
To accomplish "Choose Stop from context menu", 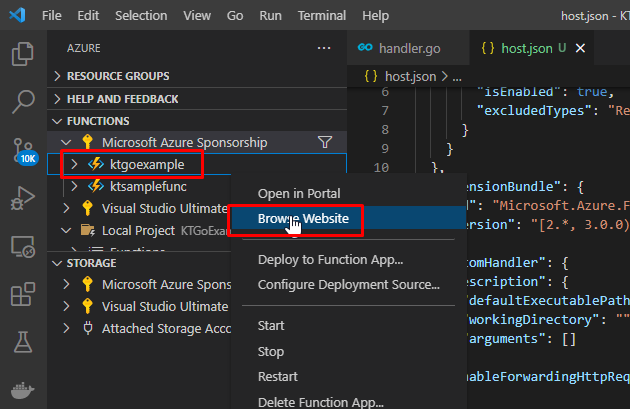I will [348, 352].
